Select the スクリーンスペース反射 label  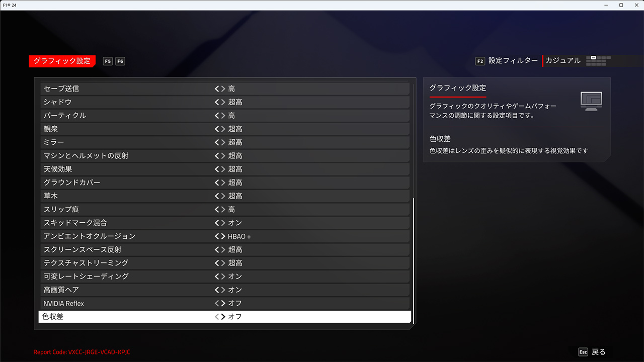click(83, 249)
